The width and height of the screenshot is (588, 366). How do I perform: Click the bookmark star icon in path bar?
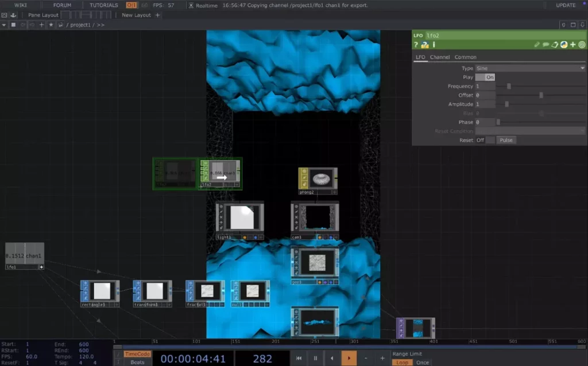(51, 25)
